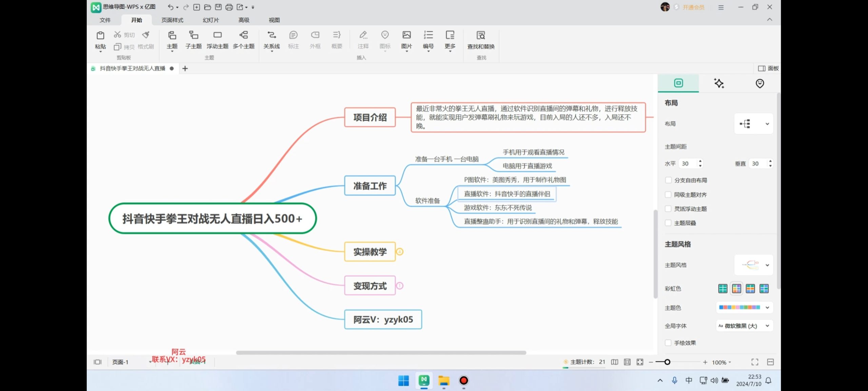The height and width of the screenshot is (391, 868).
Task: Click the 开通会员 membership link
Action: [693, 7]
